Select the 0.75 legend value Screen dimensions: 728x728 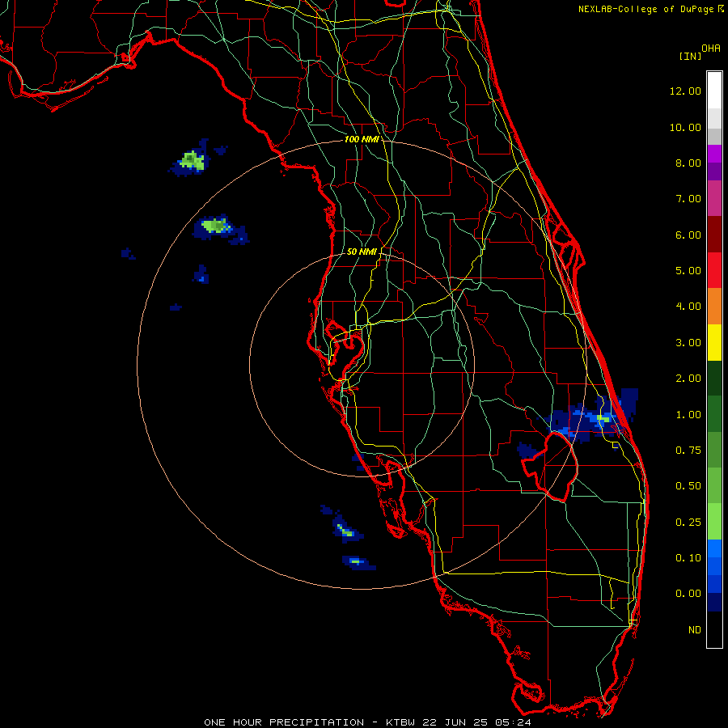coord(688,451)
